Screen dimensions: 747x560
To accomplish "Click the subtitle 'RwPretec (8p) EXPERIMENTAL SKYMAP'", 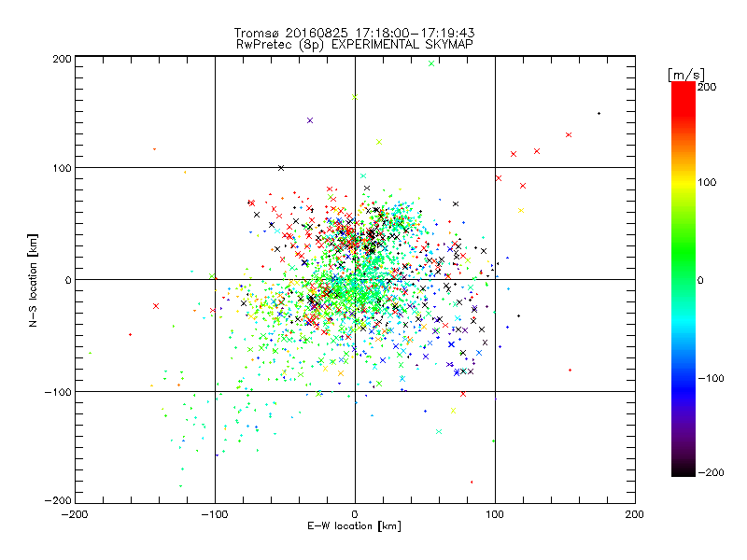I will click(354, 45).
